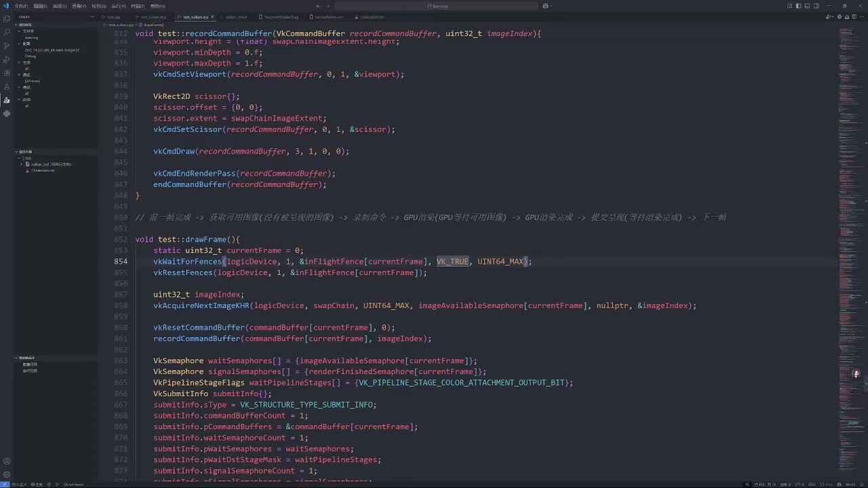Click the CRLF line ending in status bar

pyautogui.click(x=812, y=484)
